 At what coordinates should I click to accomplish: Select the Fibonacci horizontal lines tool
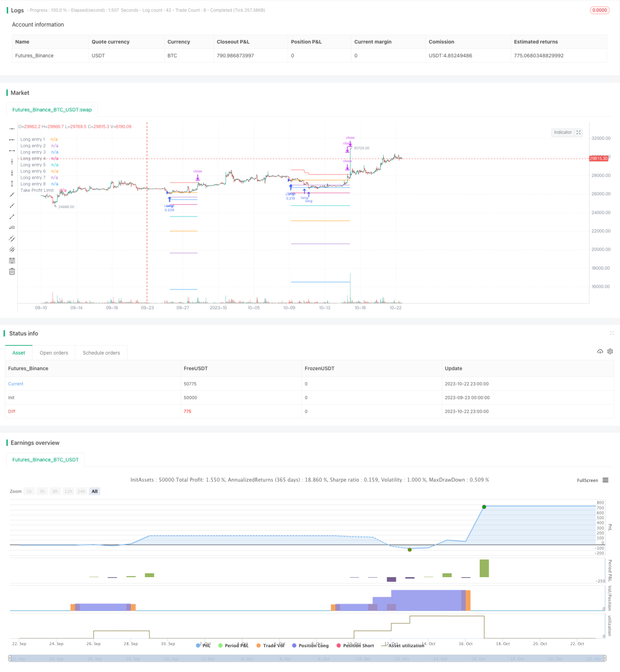pyautogui.click(x=12, y=260)
